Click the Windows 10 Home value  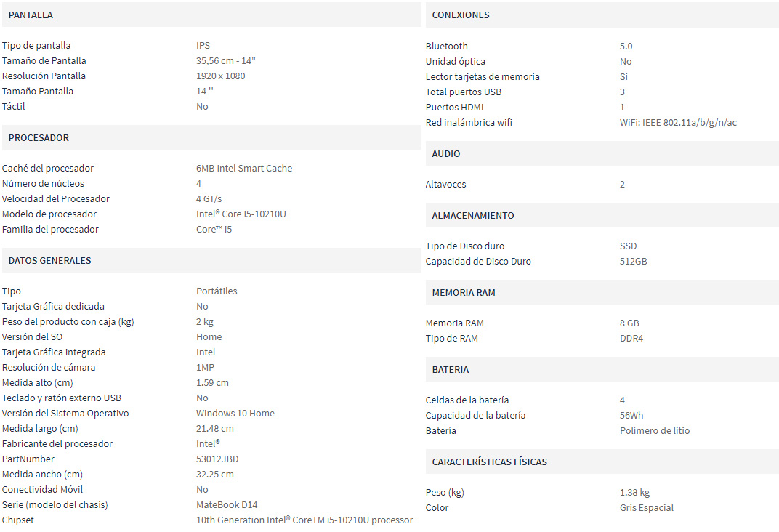235,414
